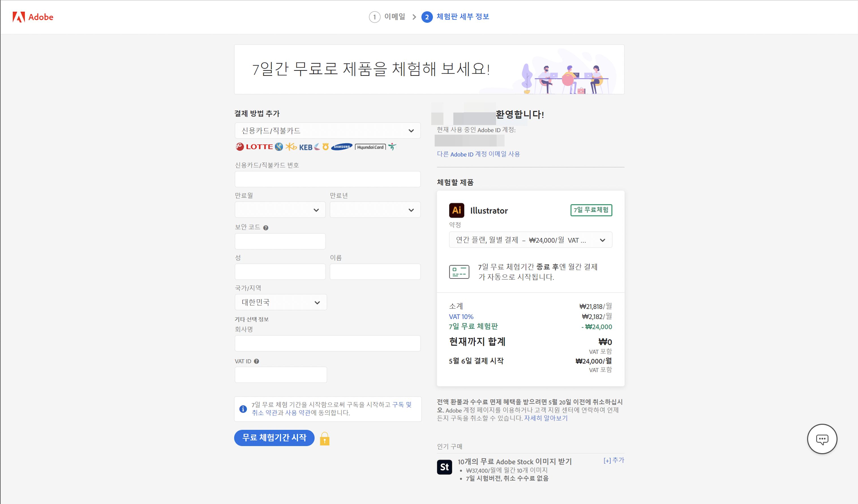Image resolution: width=858 pixels, height=504 pixels.
Task: Expand the 만료년 expiry year dropdown
Action: 375,210
